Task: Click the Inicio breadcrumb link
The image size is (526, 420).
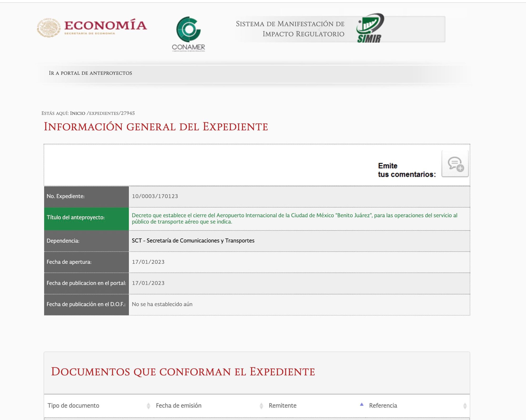Action: [78, 113]
